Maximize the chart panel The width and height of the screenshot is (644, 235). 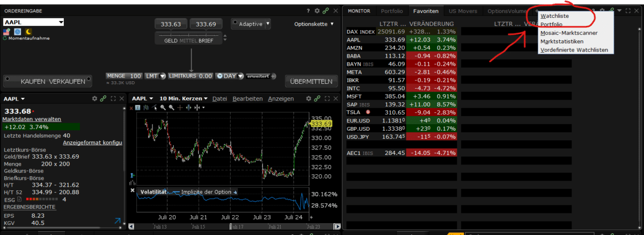pos(327,99)
